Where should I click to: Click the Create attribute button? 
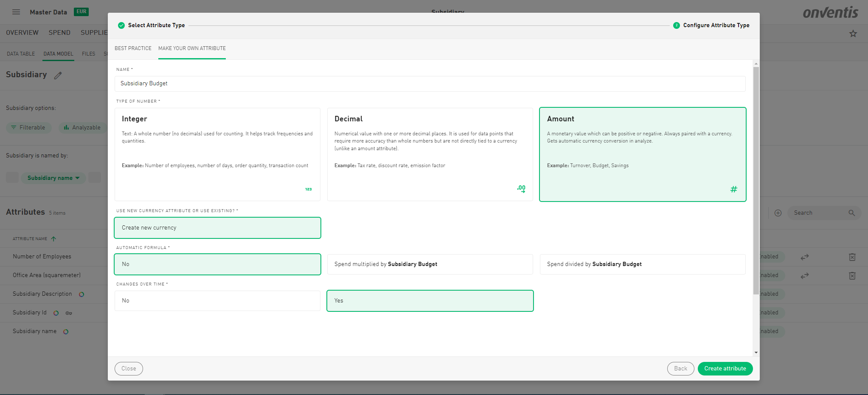coord(725,369)
